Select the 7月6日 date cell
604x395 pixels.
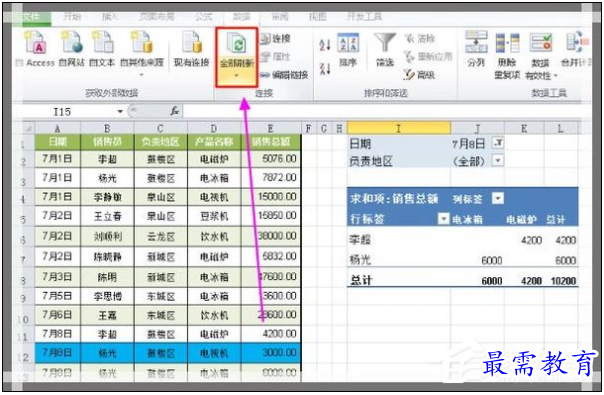point(57,315)
